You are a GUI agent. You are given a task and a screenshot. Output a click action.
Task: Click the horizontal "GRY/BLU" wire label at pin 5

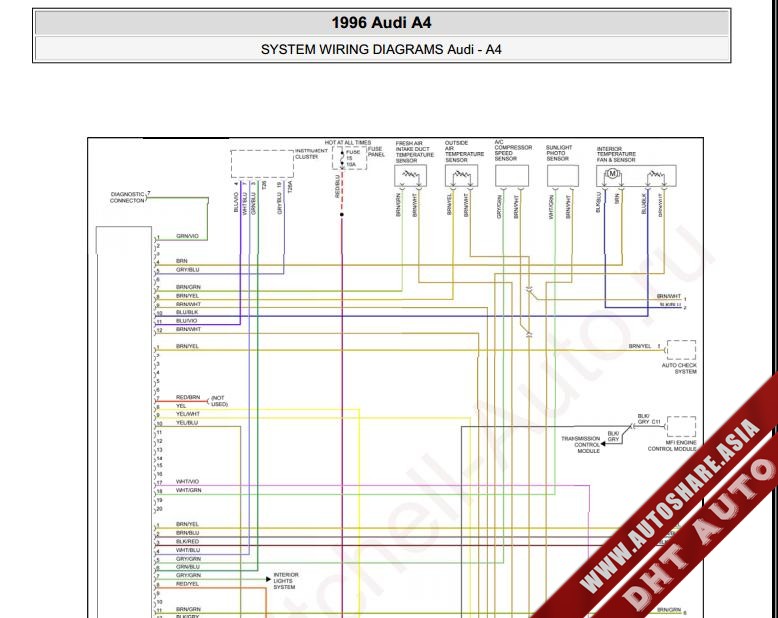point(188,270)
